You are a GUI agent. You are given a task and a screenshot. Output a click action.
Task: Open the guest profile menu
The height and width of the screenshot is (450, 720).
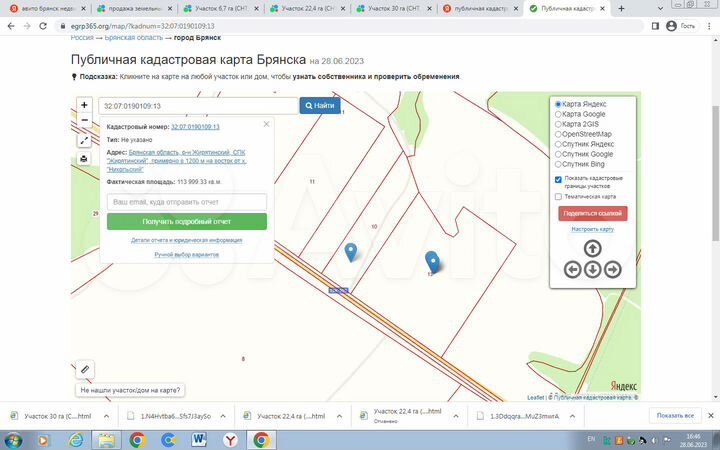click(x=681, y=26)
